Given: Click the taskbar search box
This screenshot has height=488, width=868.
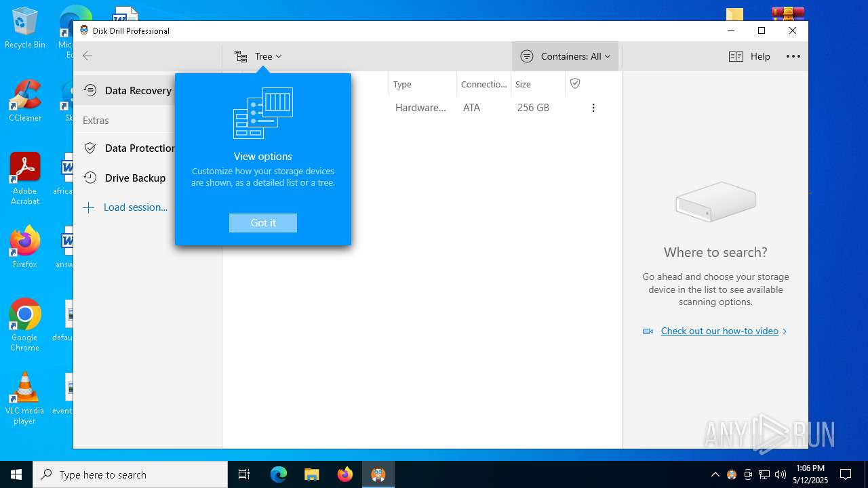Looking at the screenshot, I should pos(130,474).
